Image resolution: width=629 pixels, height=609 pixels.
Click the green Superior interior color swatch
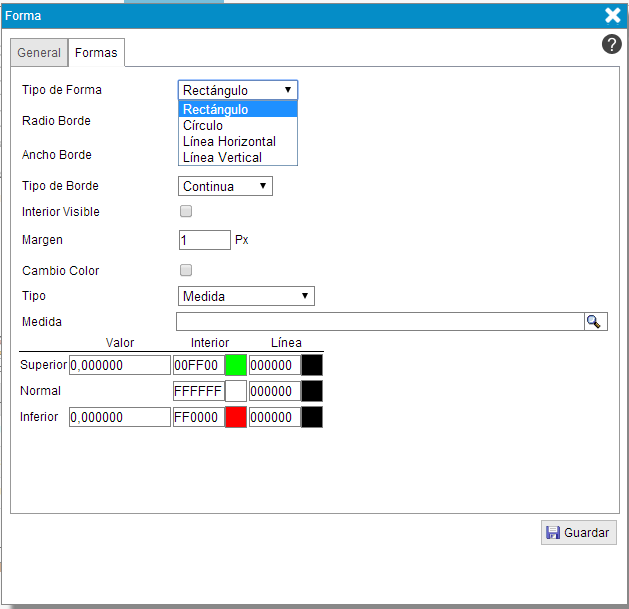pyautogui.click(x=235, y=365)
